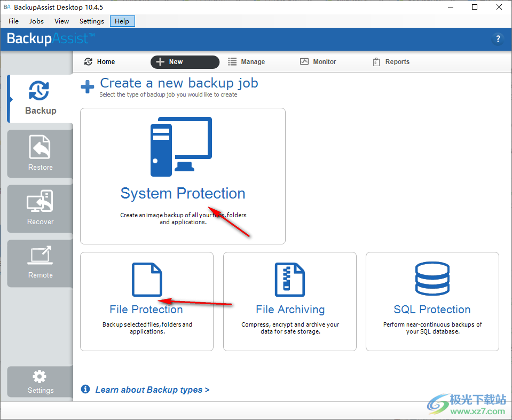Viewport: 512px width, 420px height.
Task: Select the New tab
Action: 185,62
